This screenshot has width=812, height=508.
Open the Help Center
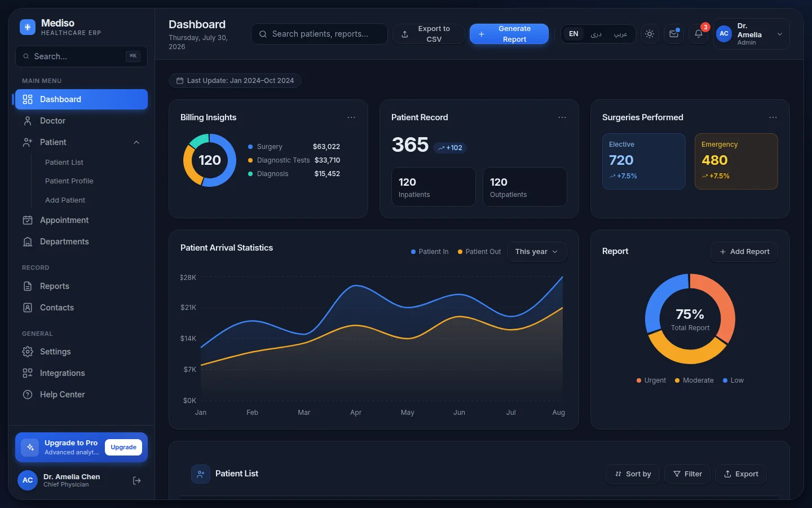pos(81,395)
